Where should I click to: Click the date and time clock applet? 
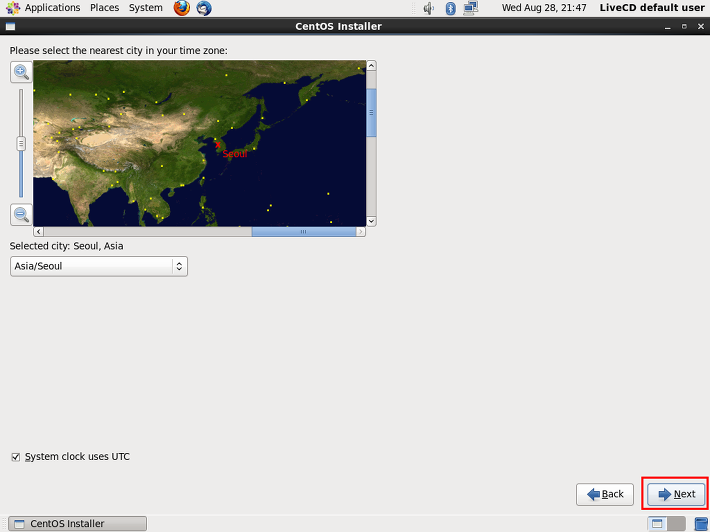[x=544, y=8]
